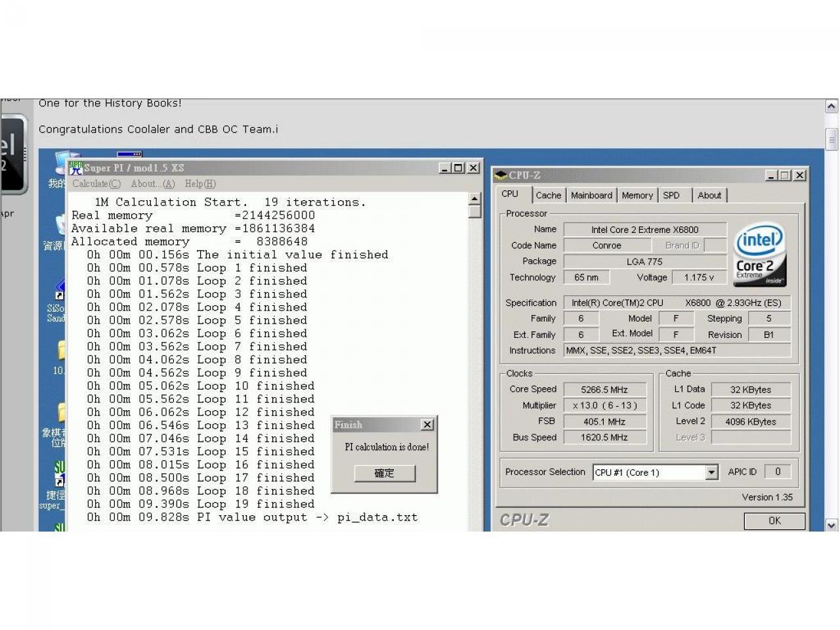The width and height of the screenshot is (840, 630).
Task: Click the Specification field text
Action: [x=677, y=303]
